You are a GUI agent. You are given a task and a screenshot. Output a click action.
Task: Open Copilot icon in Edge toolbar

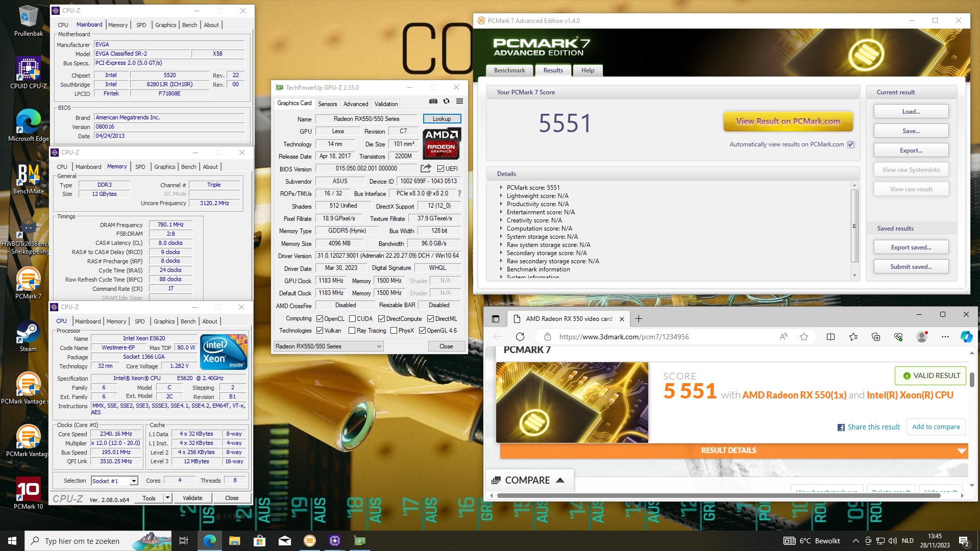(966, 337)
